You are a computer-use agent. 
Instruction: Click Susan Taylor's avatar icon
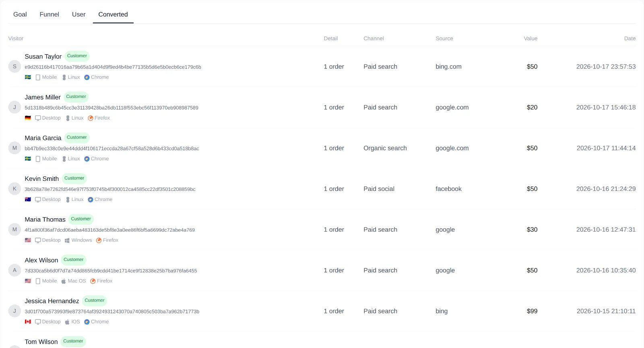14,66
